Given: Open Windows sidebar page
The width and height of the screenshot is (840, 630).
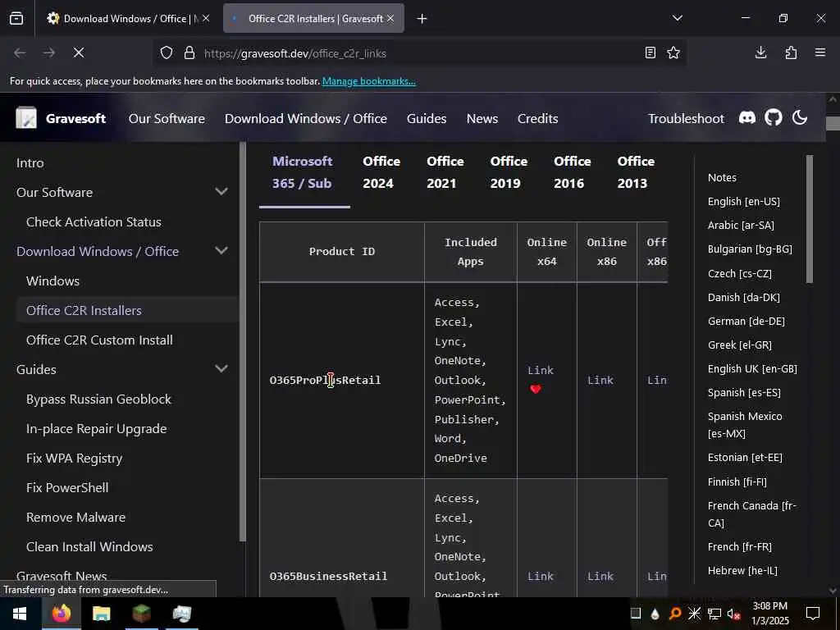Looking at the screenshot, I should (x=52, y=281).
